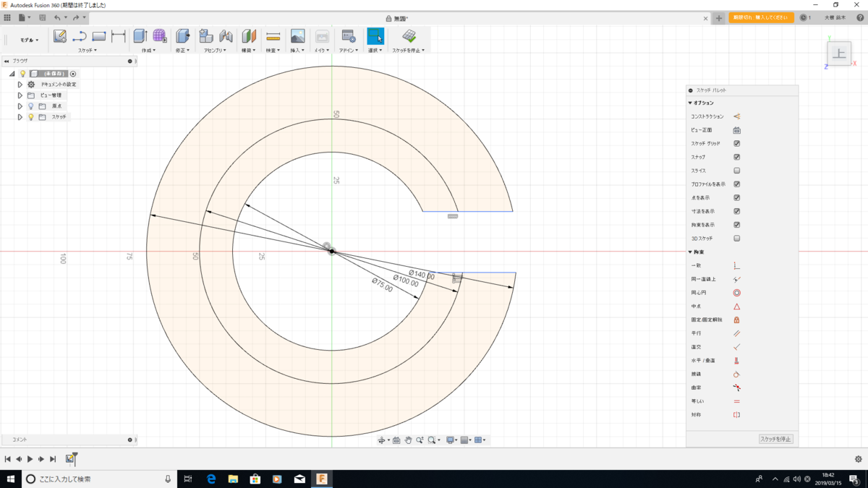Viewport: 868px width, 488px height.
Task: Choose the Tangent constraint icon
Action: [737, 374]
